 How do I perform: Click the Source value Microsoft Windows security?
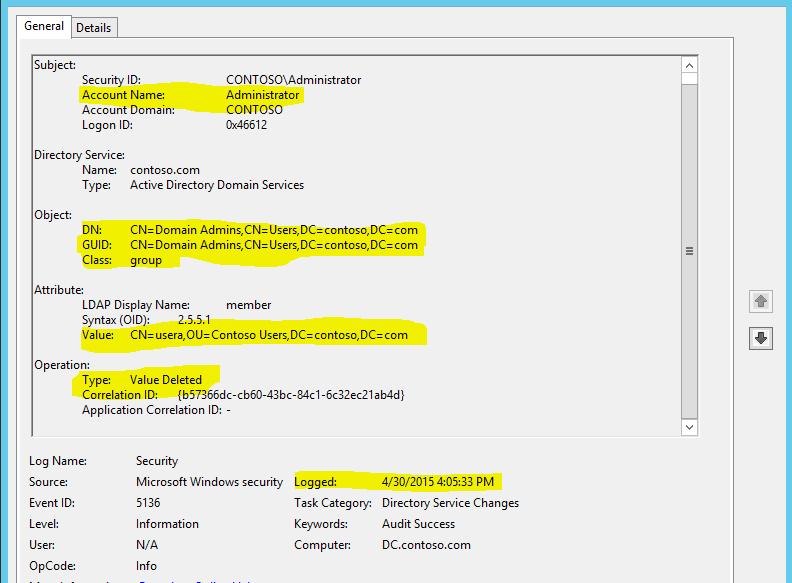click(x=209, y=482)
